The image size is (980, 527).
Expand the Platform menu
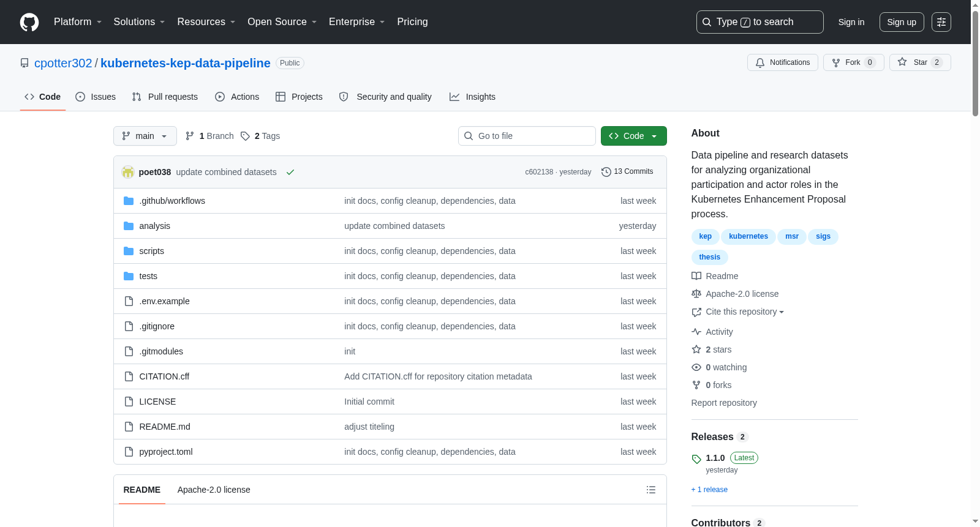point(78,22)
